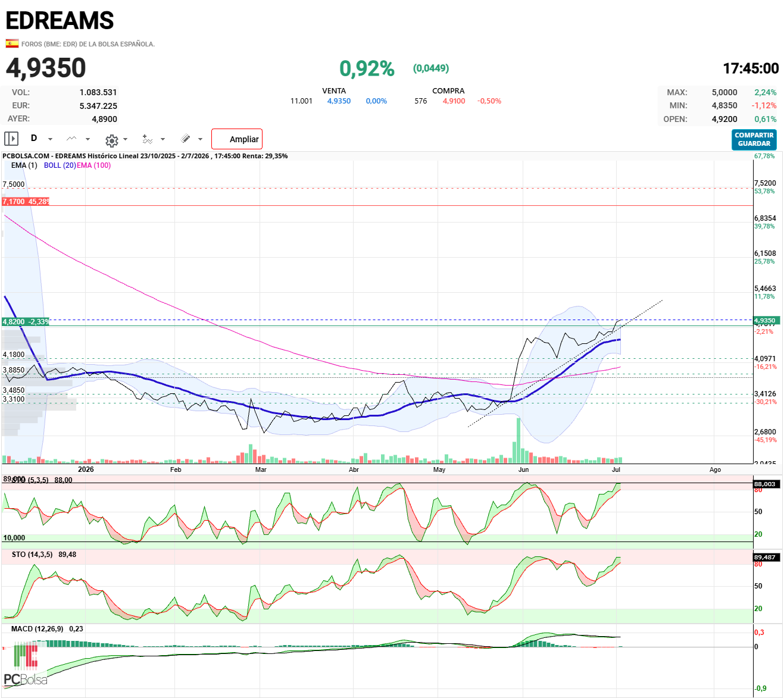Select the pencil drawing tool icon
This screenshot has width=784, height=698.
point(186,139)
